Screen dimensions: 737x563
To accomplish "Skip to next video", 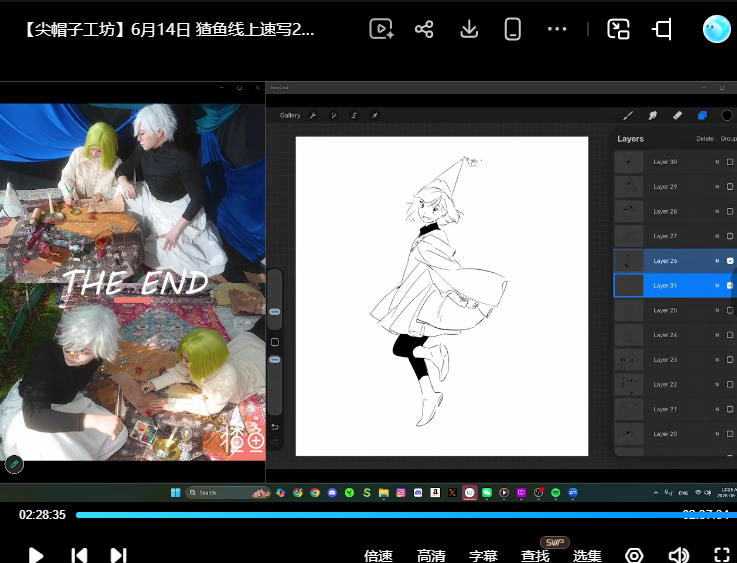I will point(118,555).
